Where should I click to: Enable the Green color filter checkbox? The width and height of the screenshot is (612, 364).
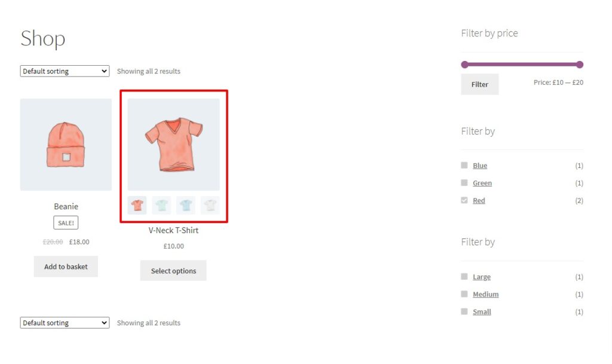[x=464, y=182]
